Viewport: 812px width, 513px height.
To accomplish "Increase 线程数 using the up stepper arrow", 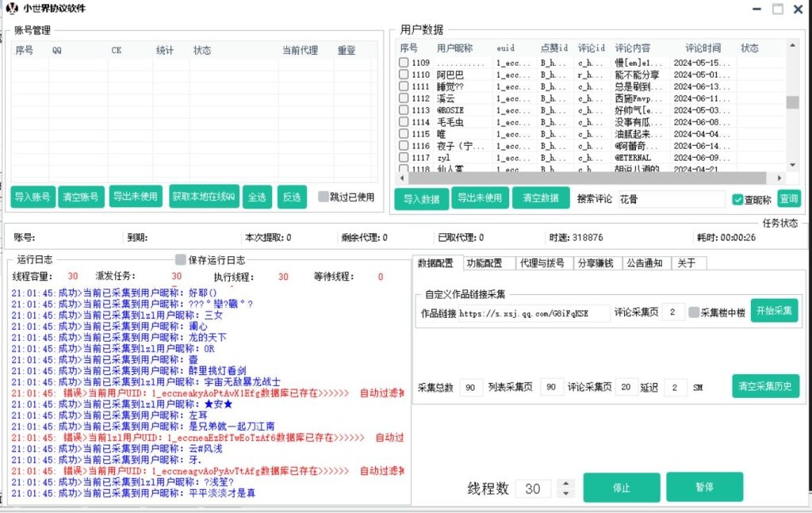I will coord(565,483).
